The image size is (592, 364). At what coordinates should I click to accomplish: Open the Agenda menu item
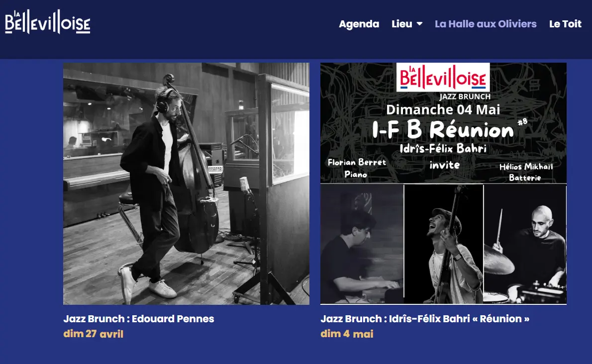[x=359, y=24]
